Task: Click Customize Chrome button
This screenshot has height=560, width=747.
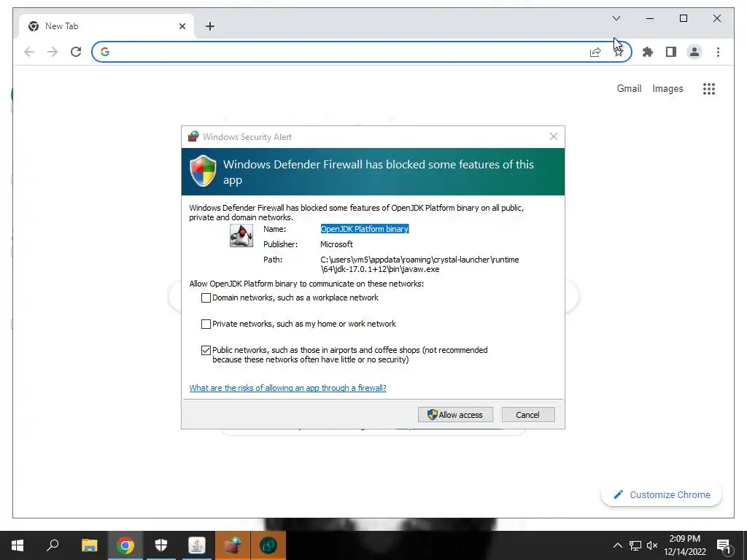Action: tap(661, 495)
